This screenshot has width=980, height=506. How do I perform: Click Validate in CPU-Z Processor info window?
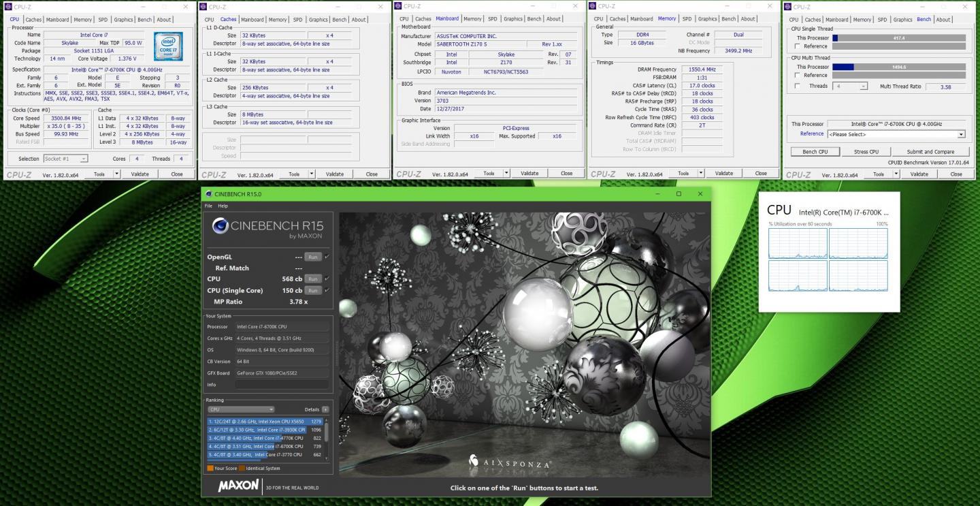pyautogui.click(x=140, y=174)
